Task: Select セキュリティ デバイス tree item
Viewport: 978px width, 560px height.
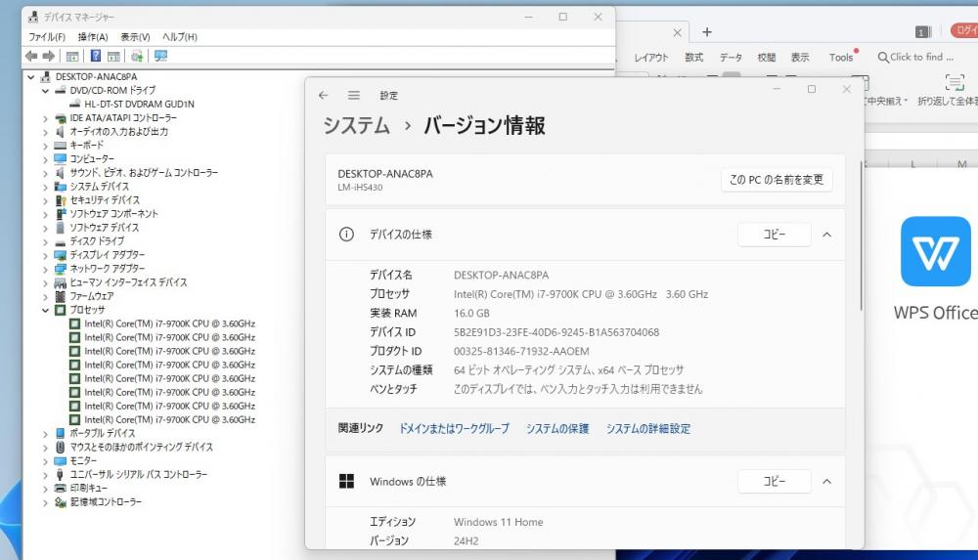Action: [105, 200]
